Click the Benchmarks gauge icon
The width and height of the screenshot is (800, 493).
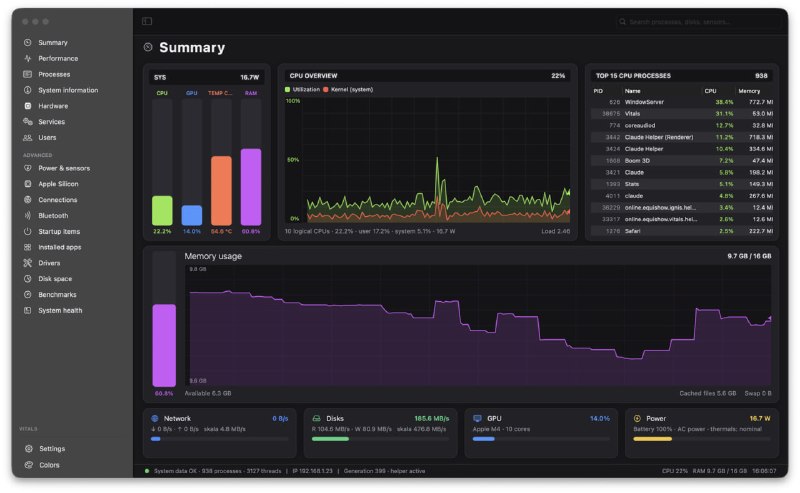28,294
